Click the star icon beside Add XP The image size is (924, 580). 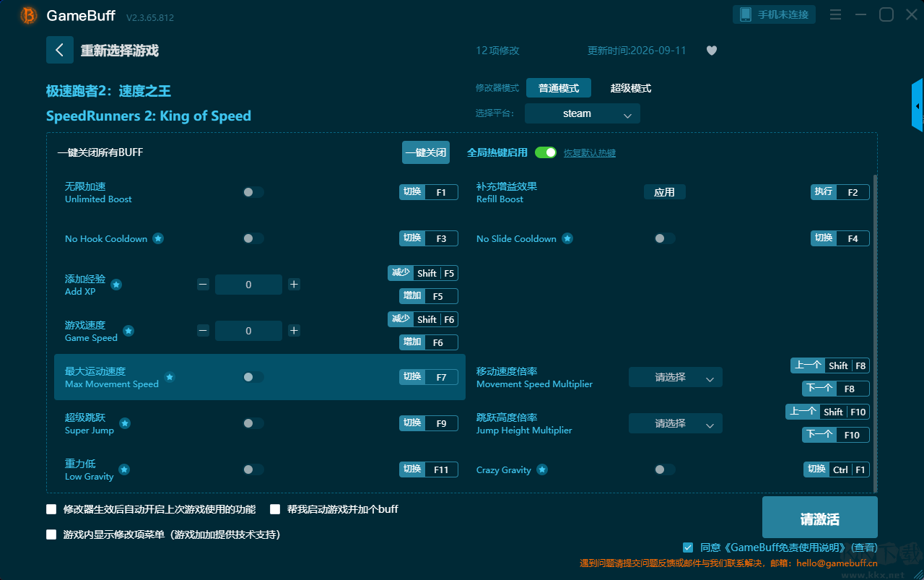(116, 285)
